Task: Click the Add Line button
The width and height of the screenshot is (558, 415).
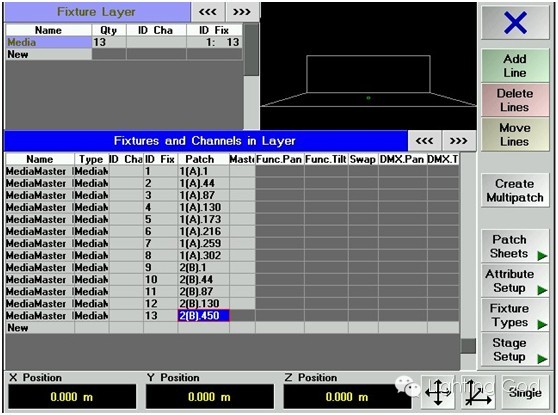Action: pos(515,66)
